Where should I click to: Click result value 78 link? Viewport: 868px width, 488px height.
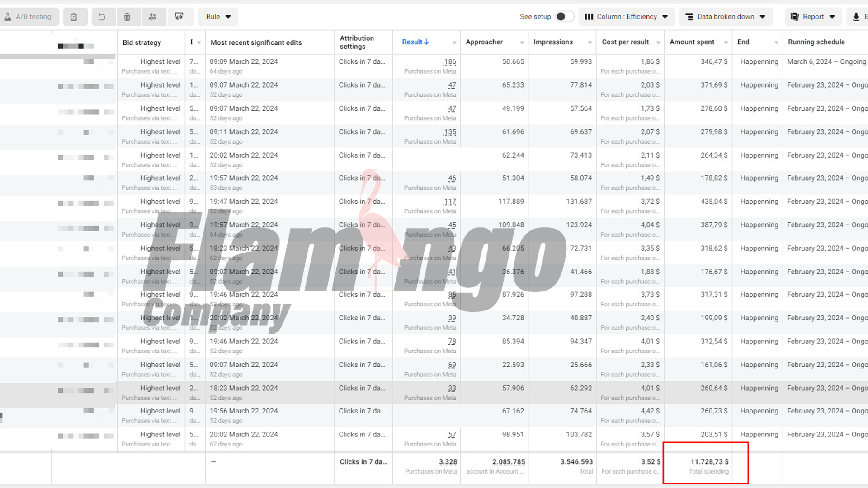pos(452,342)
